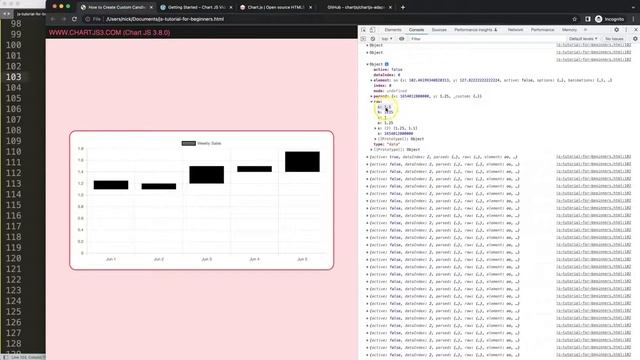Screen dimensions: 640x360
Task: Select the Console tab in DevTools
Action: [416, 30]
